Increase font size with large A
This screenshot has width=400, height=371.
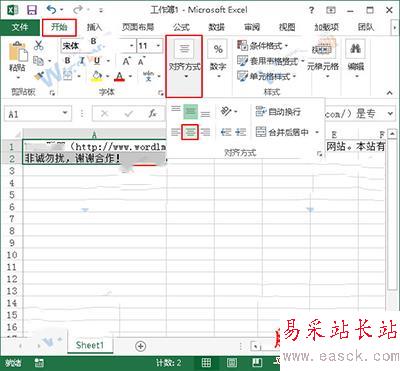[x=126, y=61]
